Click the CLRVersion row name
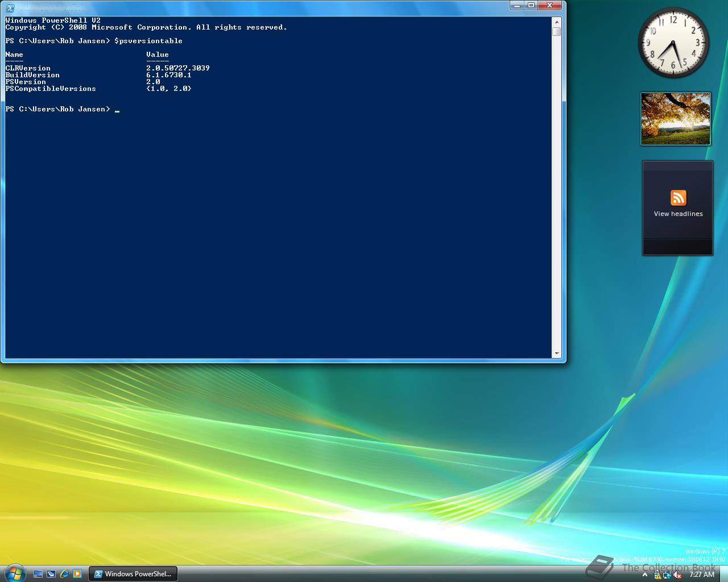Viewport: 728px width, 582px height. 28,68
